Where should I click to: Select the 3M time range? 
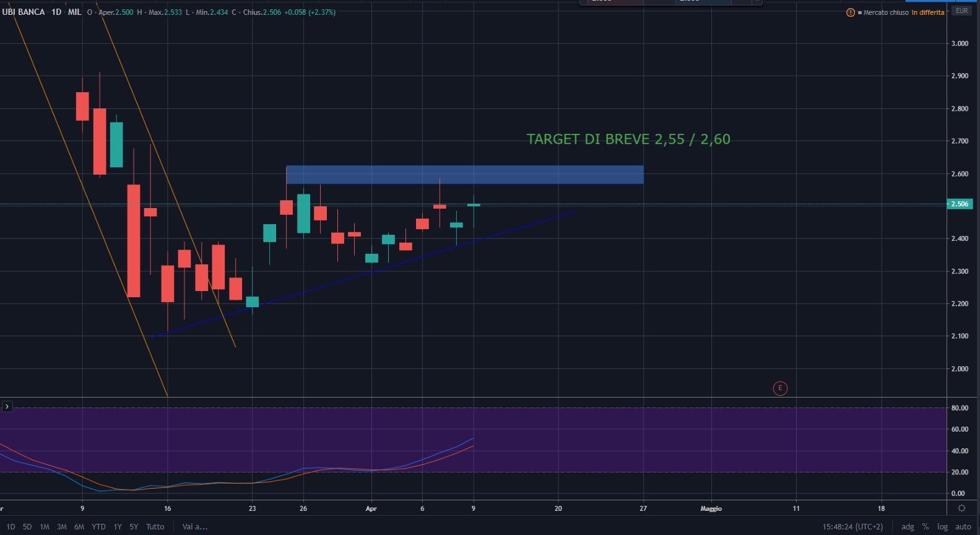[62, 527]
